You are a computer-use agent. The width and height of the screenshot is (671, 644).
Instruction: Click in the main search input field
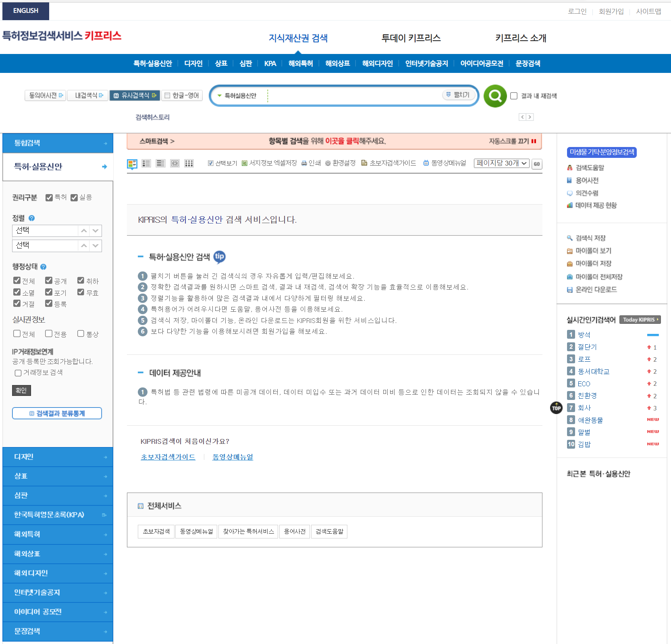pyautogui.click(x=355, y=96)
